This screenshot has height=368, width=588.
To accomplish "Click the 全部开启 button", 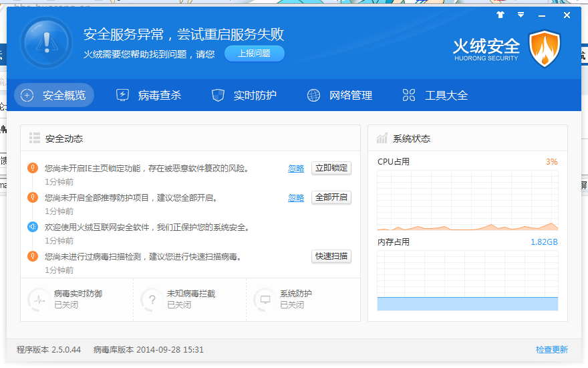I will pyautogui.click(x=331, y=197).
